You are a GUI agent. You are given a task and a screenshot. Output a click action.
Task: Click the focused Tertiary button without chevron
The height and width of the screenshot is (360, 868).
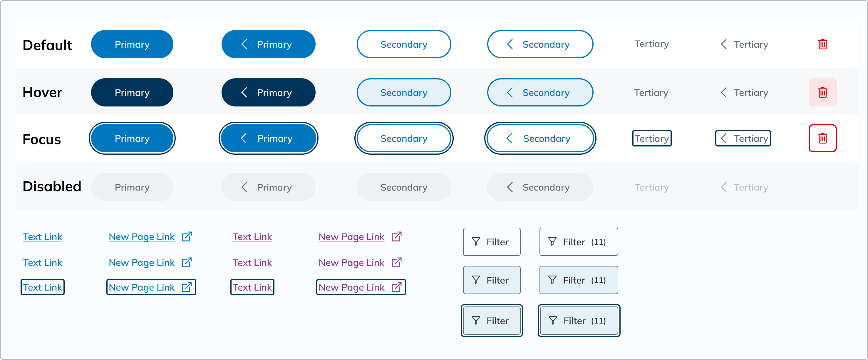pos(652,138)
